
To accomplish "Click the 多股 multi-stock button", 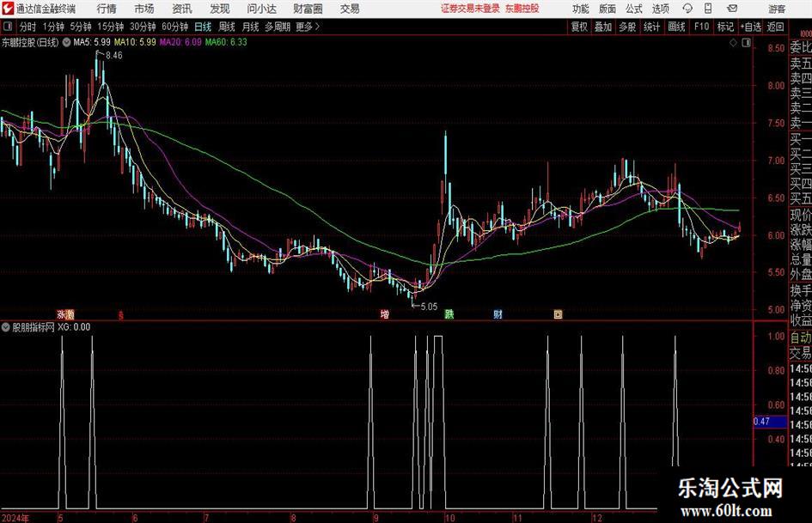I will pyautogui.click(x=627, y=27).
